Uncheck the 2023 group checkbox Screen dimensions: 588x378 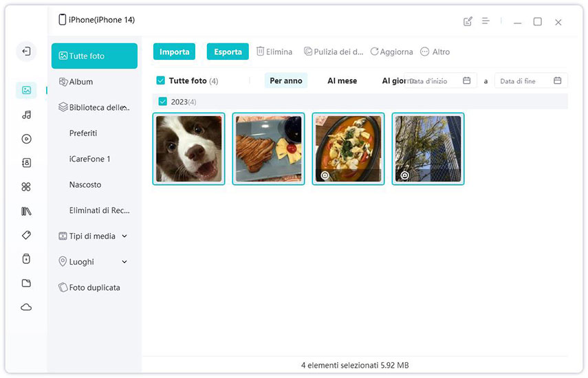click(163, 102)
